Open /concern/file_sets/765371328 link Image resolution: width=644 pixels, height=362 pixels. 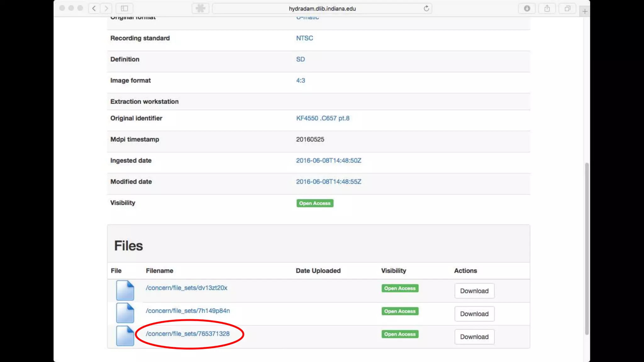188,334
